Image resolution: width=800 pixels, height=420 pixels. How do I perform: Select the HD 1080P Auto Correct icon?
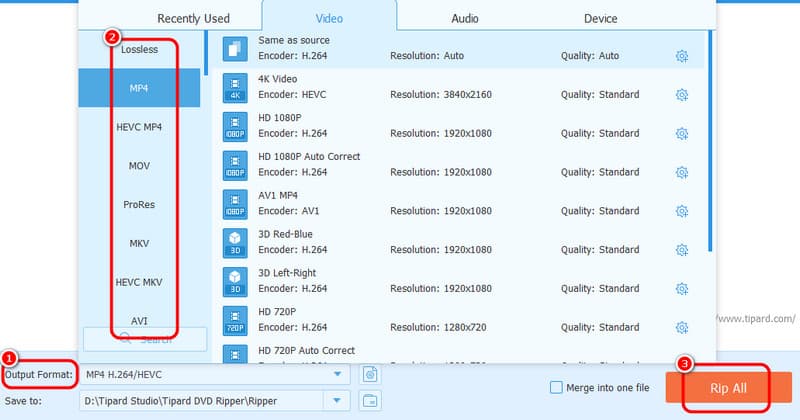pos(235,165)
